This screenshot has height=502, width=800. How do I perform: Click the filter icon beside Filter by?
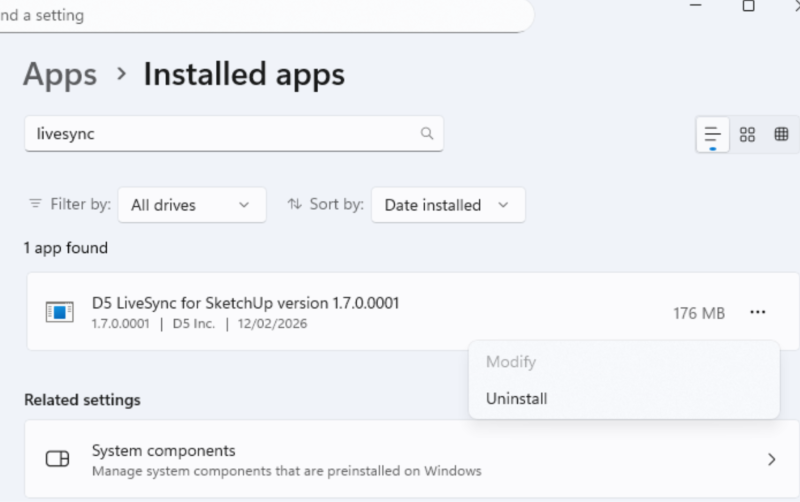coord(36,204)
